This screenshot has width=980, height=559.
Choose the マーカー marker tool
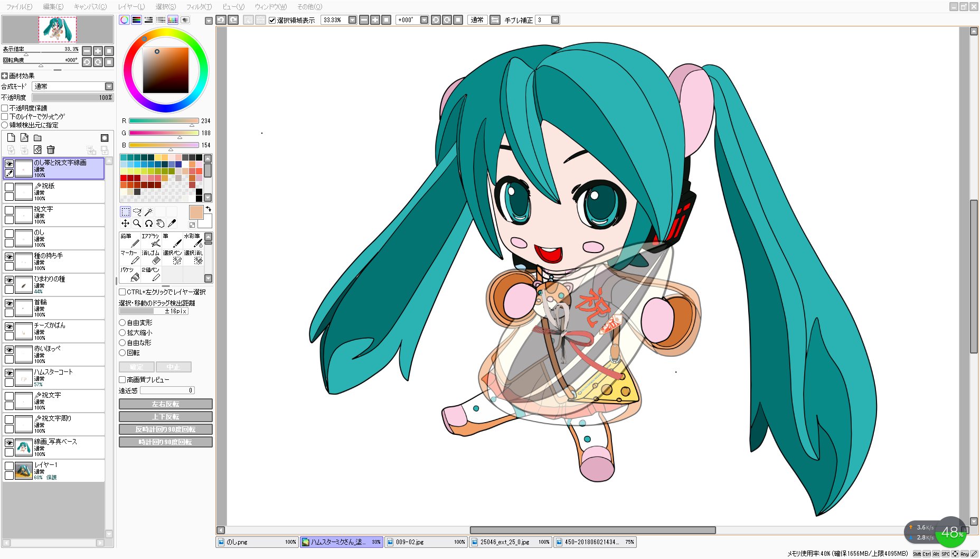pyautogui.click(x=130, y=257)
